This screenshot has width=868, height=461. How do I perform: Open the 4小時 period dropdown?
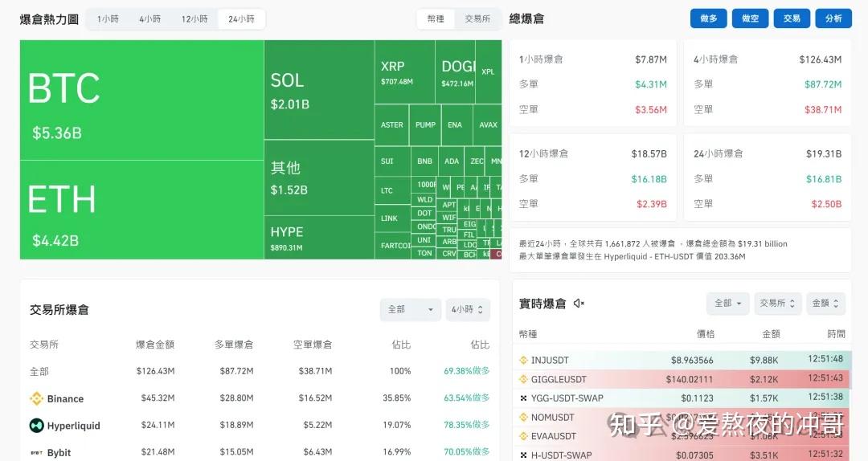pyautogui.click(x=468, y=309)
